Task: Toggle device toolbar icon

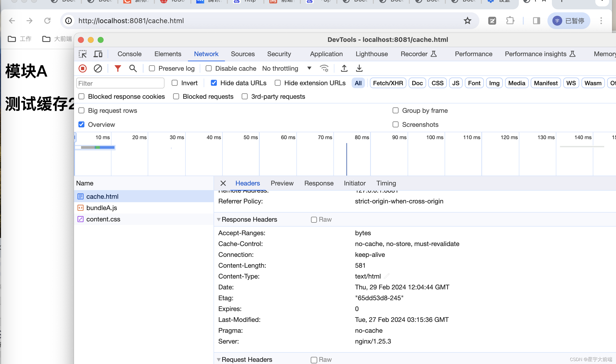Action: (98, 54)
